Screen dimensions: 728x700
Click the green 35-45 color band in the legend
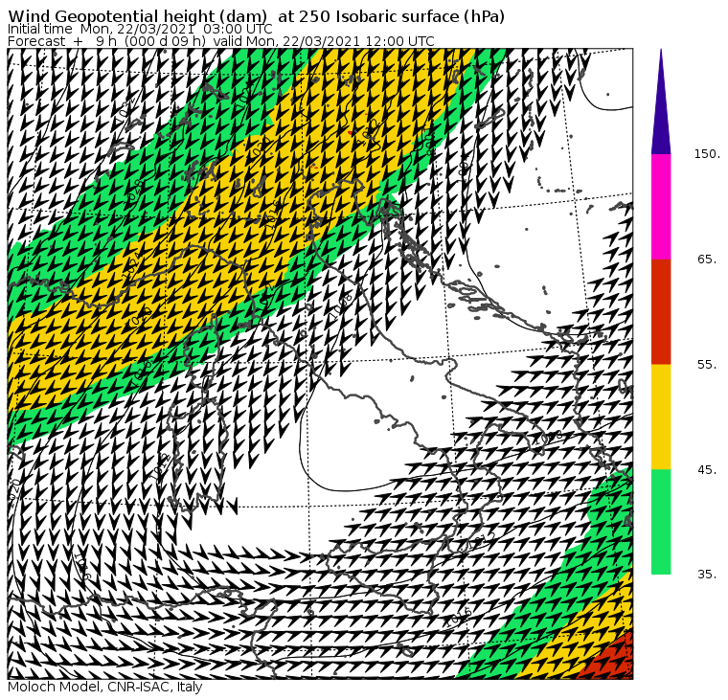click(x=661, y=522)
